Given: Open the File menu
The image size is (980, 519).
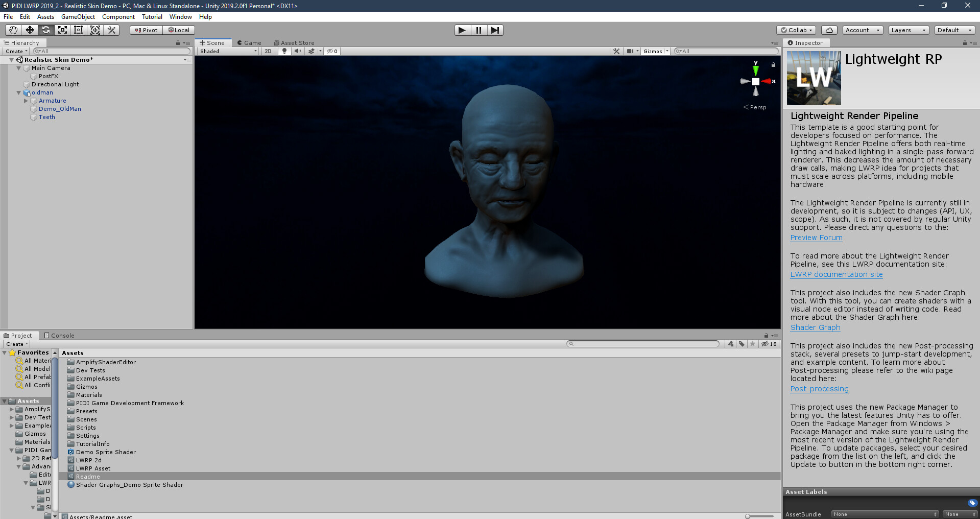Looking at the screenshot, I should [x=8, y=17].
